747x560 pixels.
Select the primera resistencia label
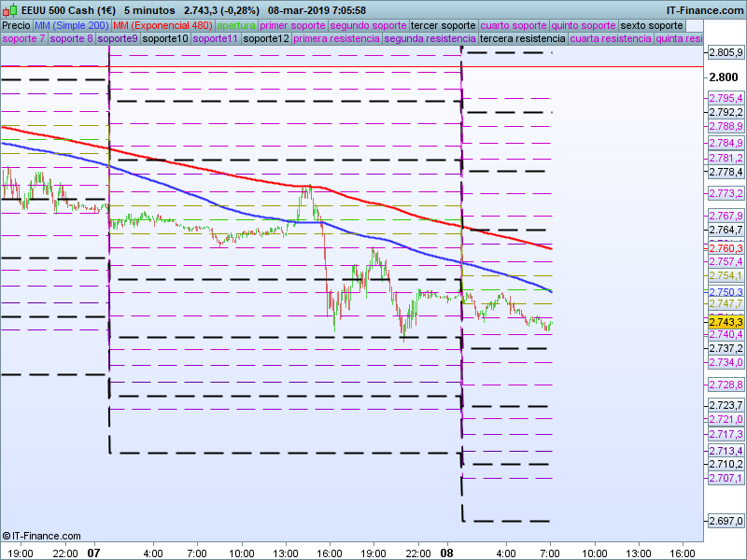[x=337, y=38]
